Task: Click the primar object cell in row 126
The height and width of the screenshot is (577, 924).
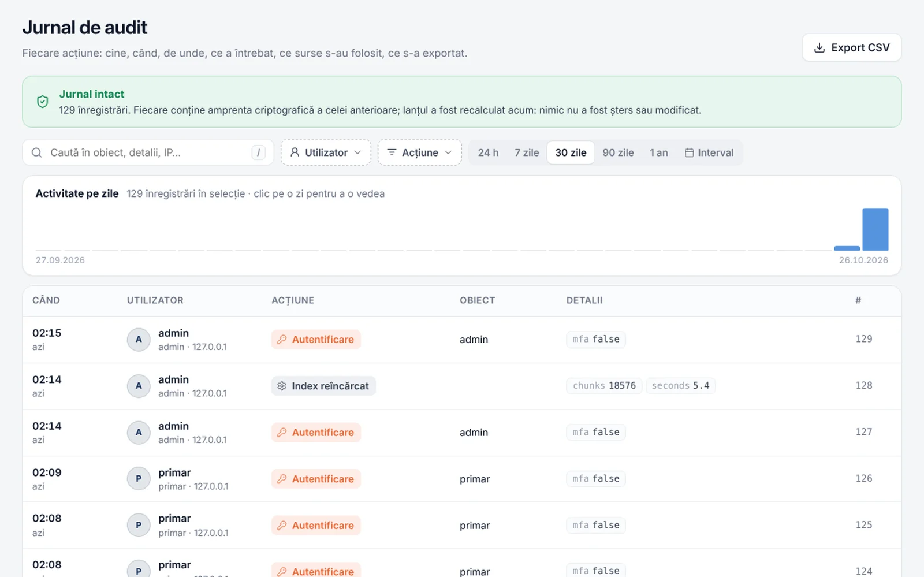Action: pyautogui.click(x=475, y=479)
